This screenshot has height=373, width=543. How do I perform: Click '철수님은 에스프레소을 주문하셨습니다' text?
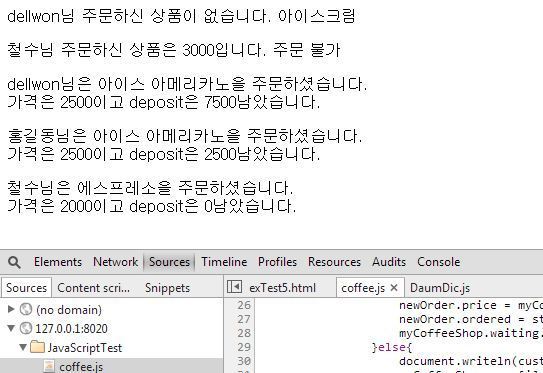click(x=150, y=188)
